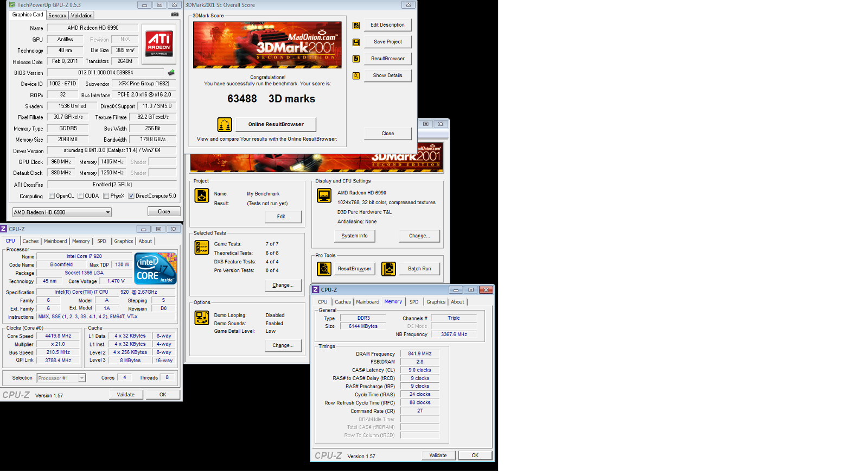868x474 pixels.
Task: Open the Processor #1 selection dropdown
Action: click(61, 378)
